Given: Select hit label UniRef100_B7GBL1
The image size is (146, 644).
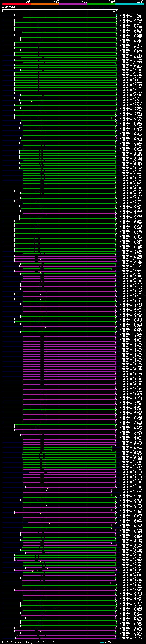Looking at the screenshot, I should coord(131,123).
